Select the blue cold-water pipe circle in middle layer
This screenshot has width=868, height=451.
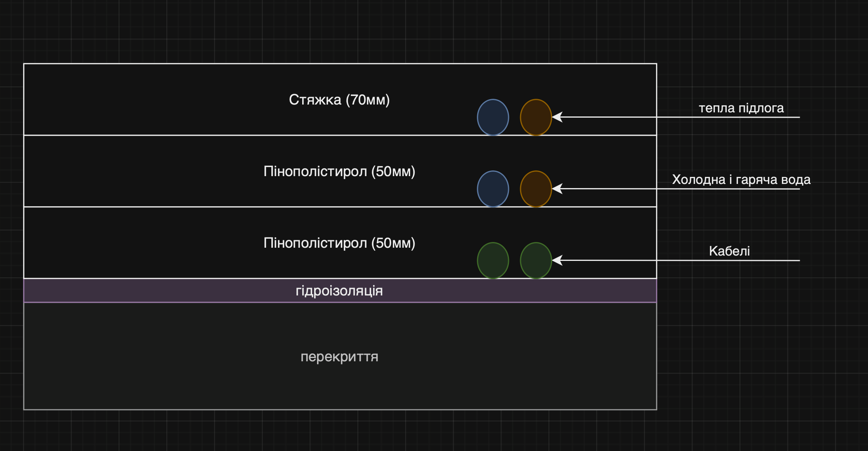(x=493, y=189)
